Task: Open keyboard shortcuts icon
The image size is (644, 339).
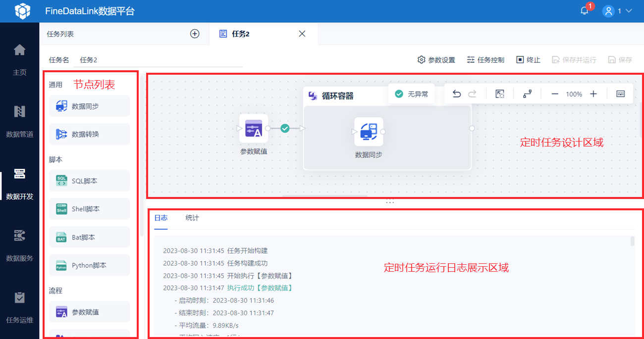Action: pos(621,94)
